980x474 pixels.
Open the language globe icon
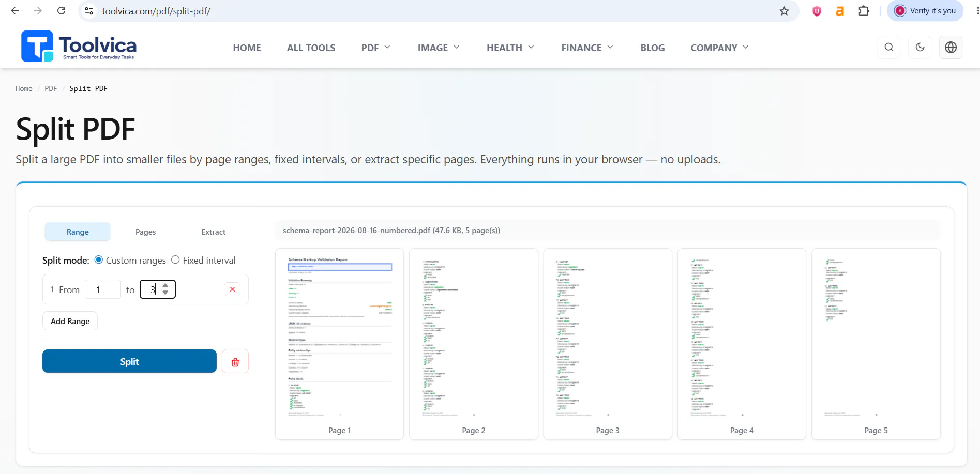[951, 47]
